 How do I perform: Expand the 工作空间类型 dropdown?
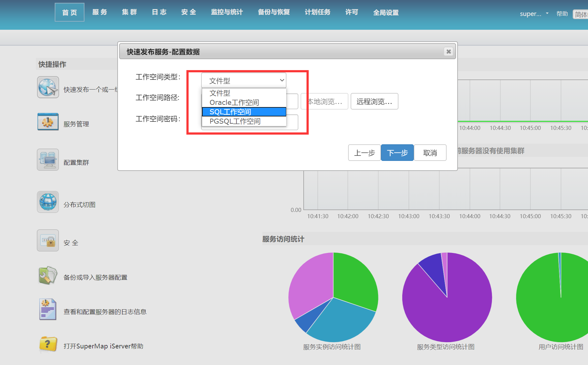pyautogui.click(x=244, y=80)
